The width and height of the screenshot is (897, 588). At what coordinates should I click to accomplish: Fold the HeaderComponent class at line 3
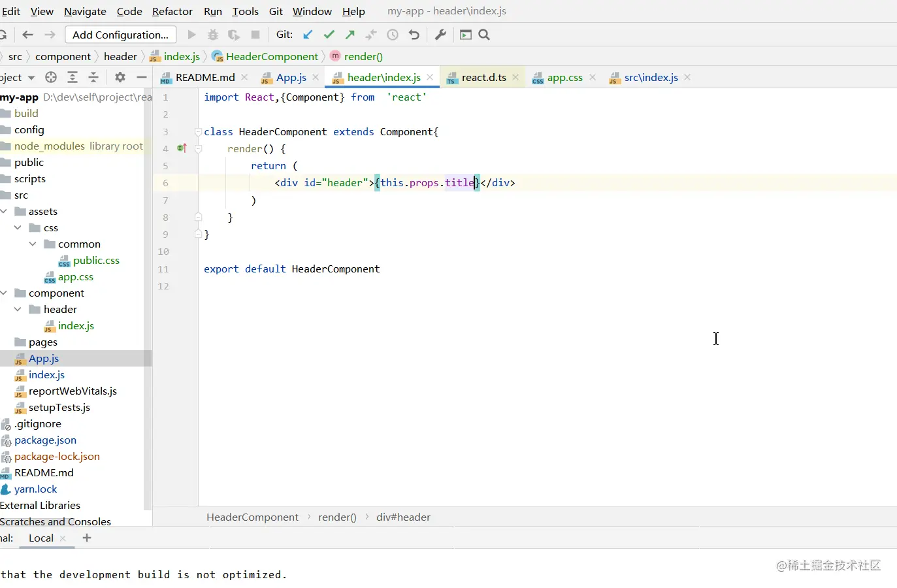(x=198, y=131)
